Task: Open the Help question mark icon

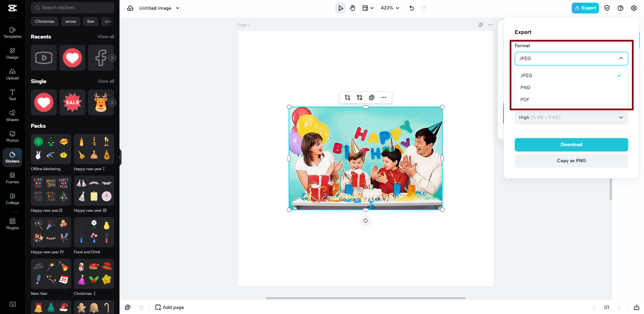Action: pyautogui.click(x=620, y=8)
